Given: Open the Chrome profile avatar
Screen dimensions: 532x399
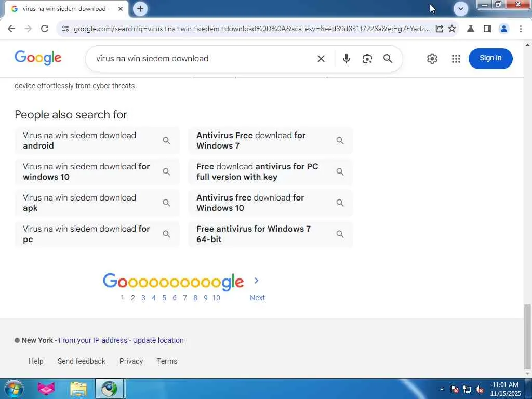Looking at the screenshot, I should pyautogui.click(x=504, y=29).
